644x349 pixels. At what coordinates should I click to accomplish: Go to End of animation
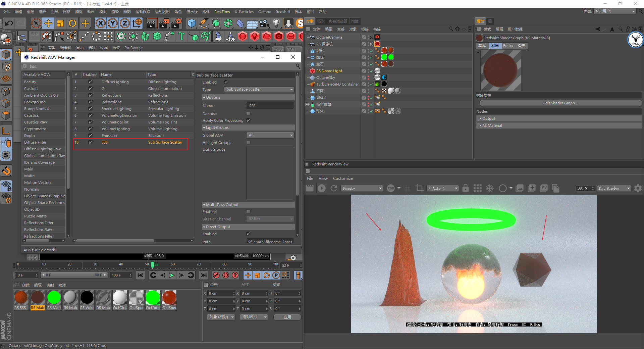pyautogui.click(x=203, y=275)
